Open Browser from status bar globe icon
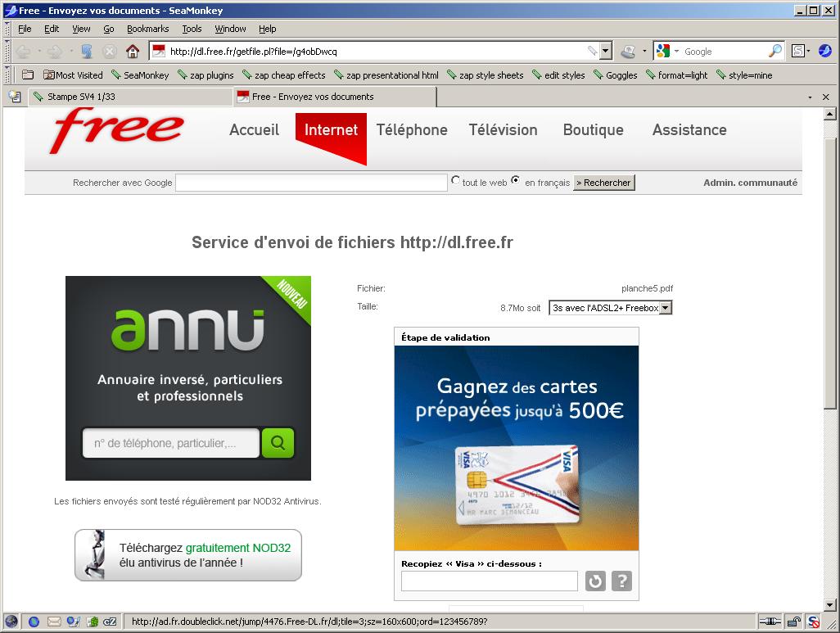 coord(11,622)
